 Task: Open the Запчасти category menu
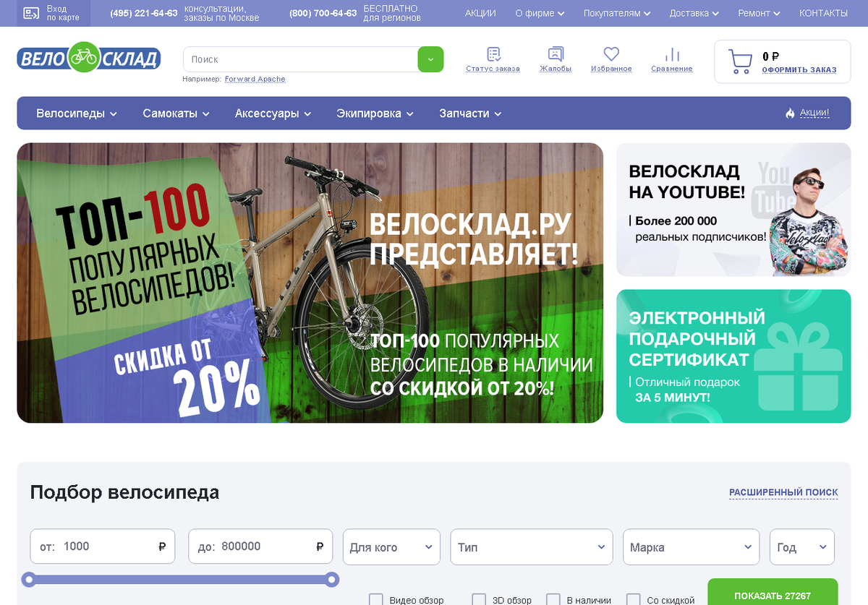coord(470,113)
